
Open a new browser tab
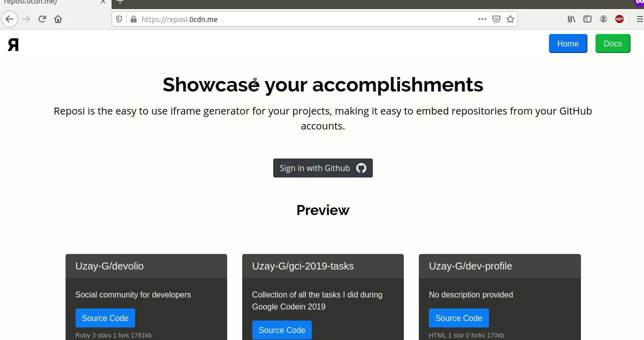pos(120,2)
